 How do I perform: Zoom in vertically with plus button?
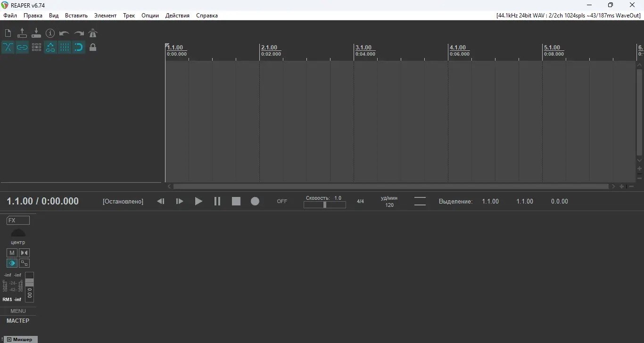[640, 169]
